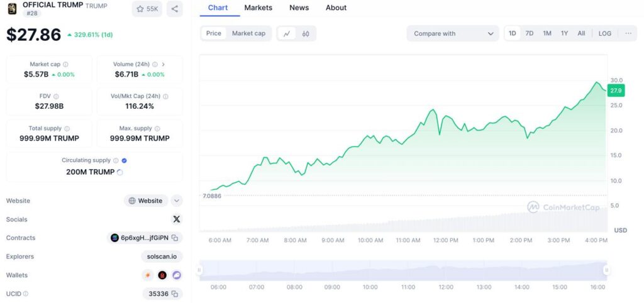Toggle chart to Market cap view
644x303 pixels.
click(x=248, y=33)
